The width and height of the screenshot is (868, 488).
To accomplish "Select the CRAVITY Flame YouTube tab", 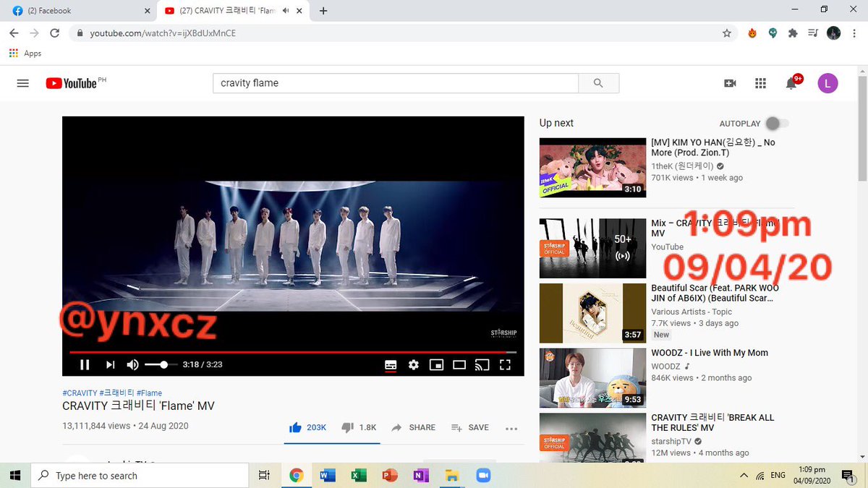I will [233, 11].
